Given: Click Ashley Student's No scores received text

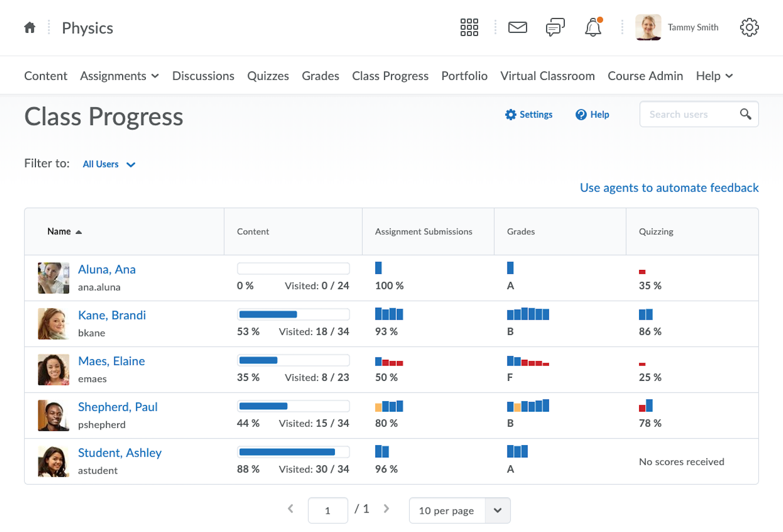Looking at the screenshot, I should pyautogui.click(x=681, y=462).
